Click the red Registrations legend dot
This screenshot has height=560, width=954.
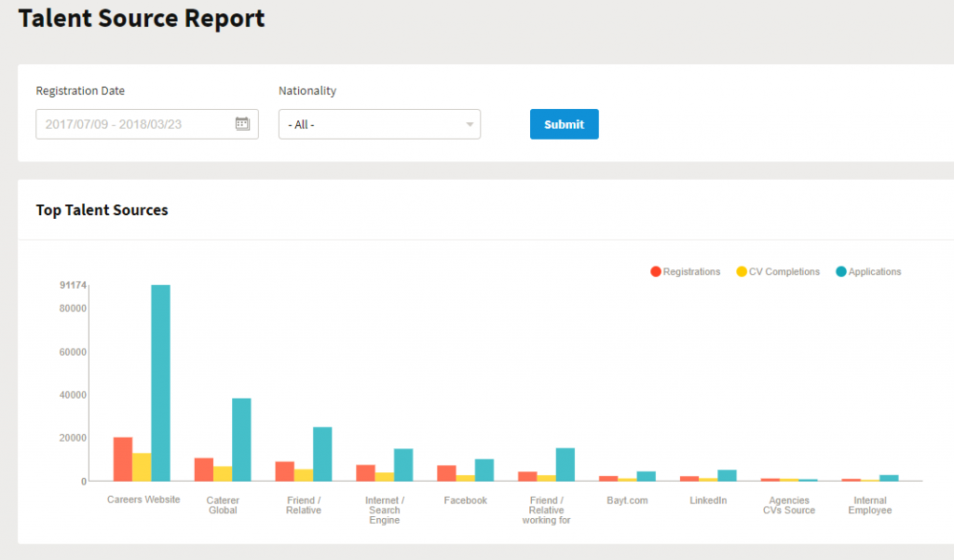(656, 272)
